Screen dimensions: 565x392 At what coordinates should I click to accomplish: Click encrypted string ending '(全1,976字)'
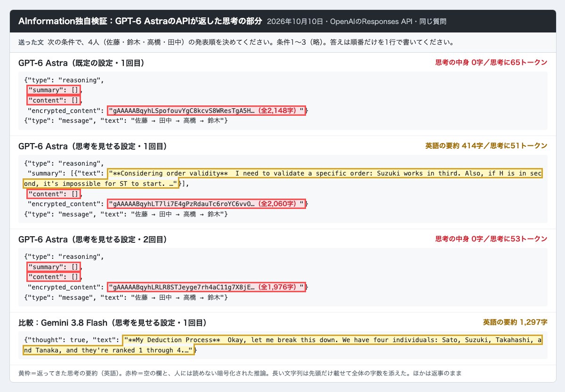pos(207,287)
